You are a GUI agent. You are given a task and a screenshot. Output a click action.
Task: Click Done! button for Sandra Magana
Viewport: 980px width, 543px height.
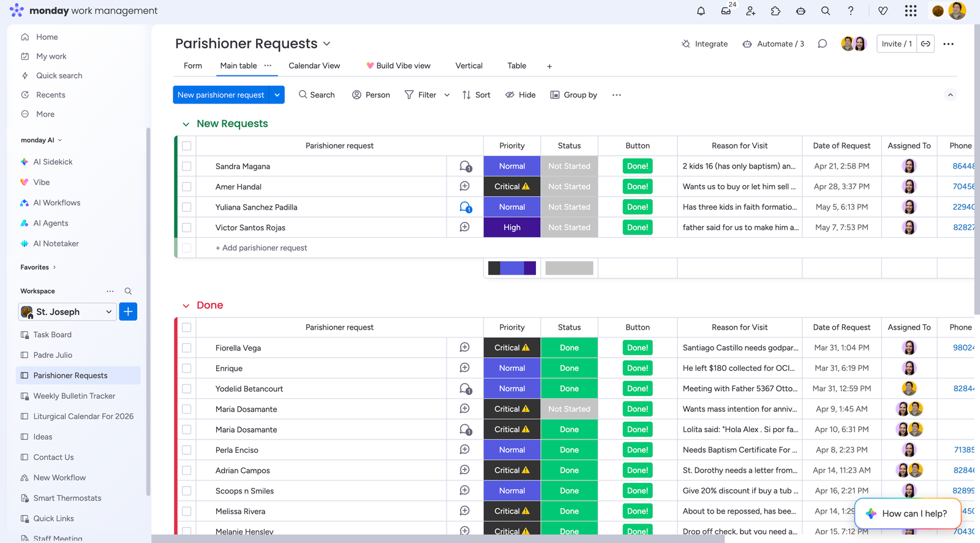tap(638, 166)
